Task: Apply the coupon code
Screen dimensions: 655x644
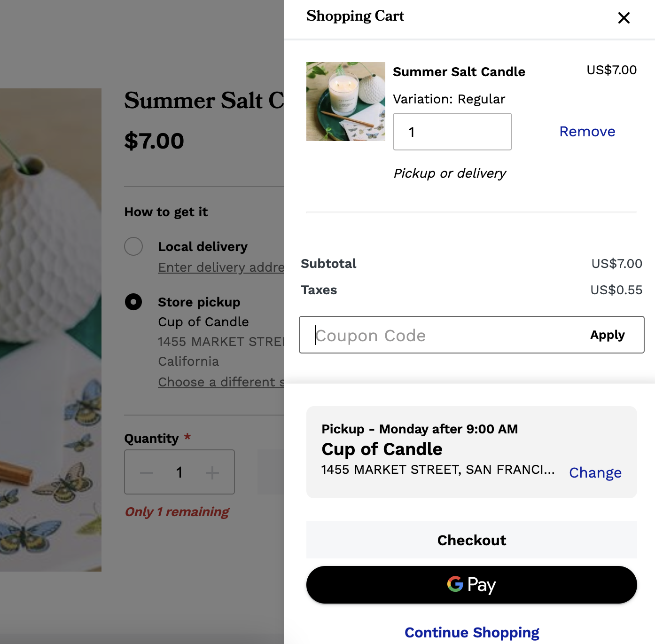Action: coord(607,335)
